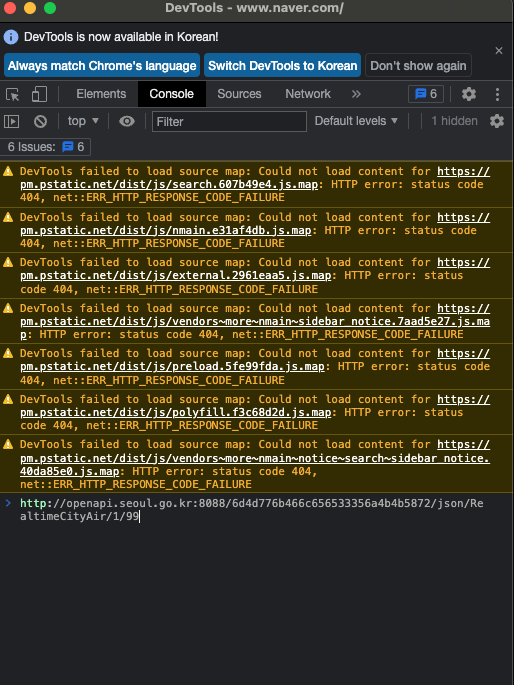
Task: Expand the top JavaScript context dropdown
Action: tap(83, 121)
